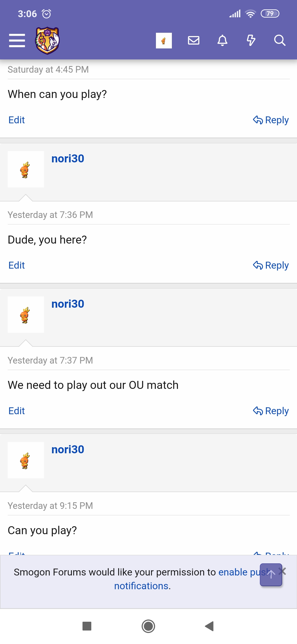Edit the "Dude, you here?" post
Screen dimensions: 297x644
click(x=17, y=265)
